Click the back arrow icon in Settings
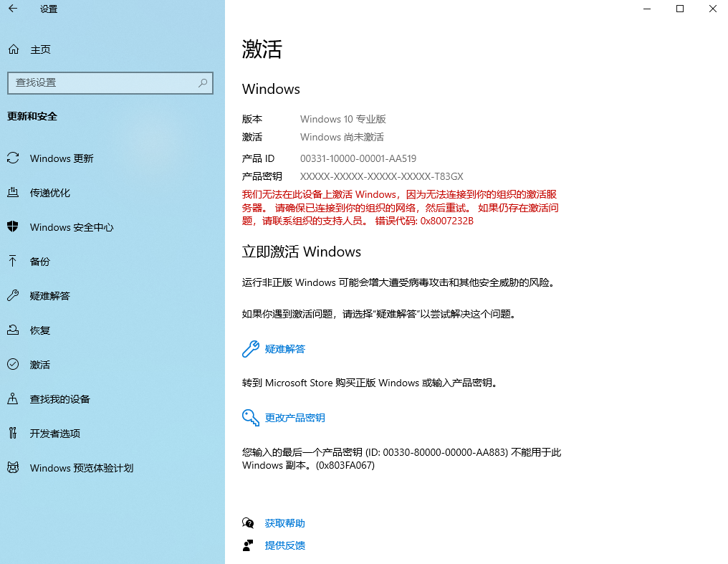Image resolution: width=728 pixels, height=564 pixels. pos(13,9)
